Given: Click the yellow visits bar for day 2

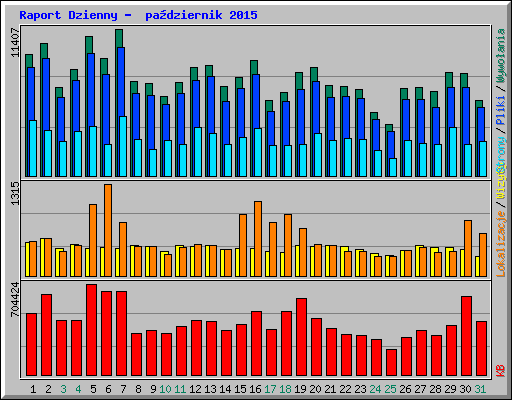Looking at the screenshot, I should 42,257.
